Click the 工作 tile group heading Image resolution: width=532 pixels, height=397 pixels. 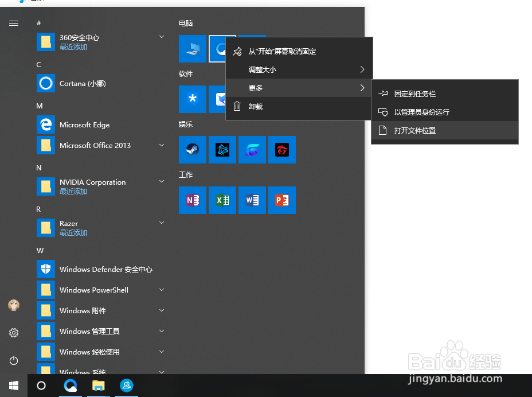[x=186, y=174]
